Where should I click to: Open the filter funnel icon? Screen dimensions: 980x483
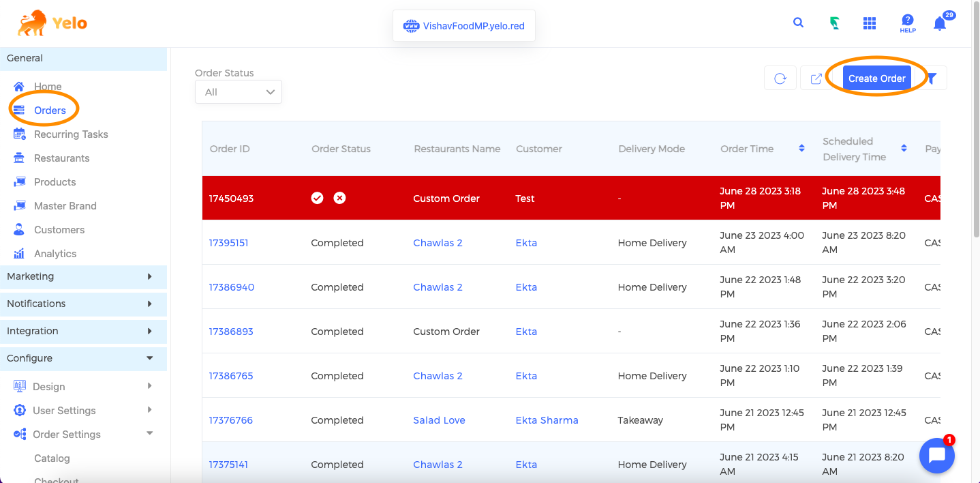coord(932,78)
